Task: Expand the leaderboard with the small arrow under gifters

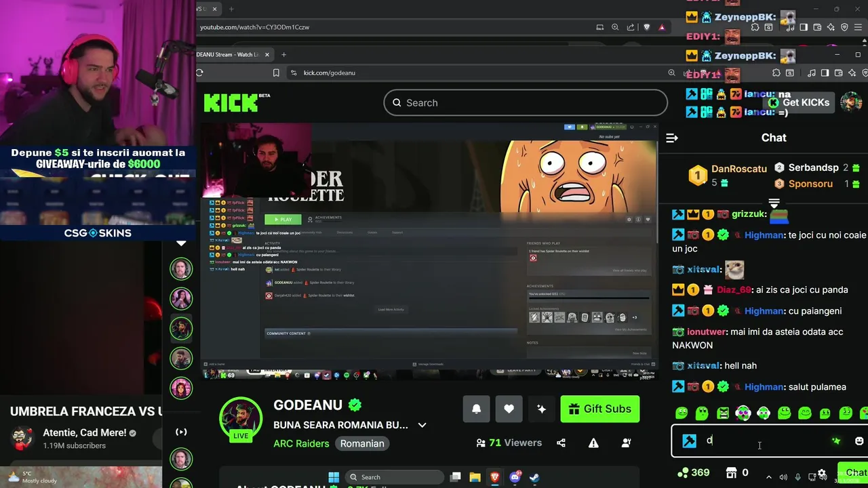Action: (x=774, y=203)
